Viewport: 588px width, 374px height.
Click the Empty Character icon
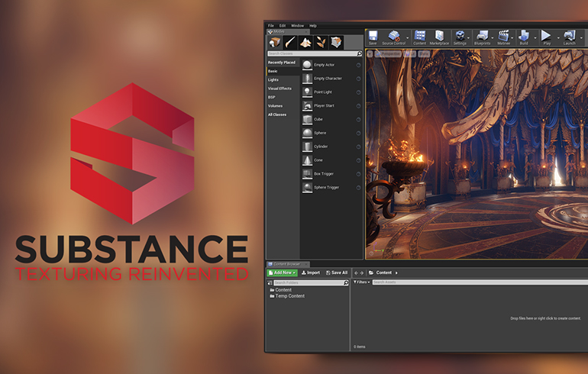click(x=307, y=79)
